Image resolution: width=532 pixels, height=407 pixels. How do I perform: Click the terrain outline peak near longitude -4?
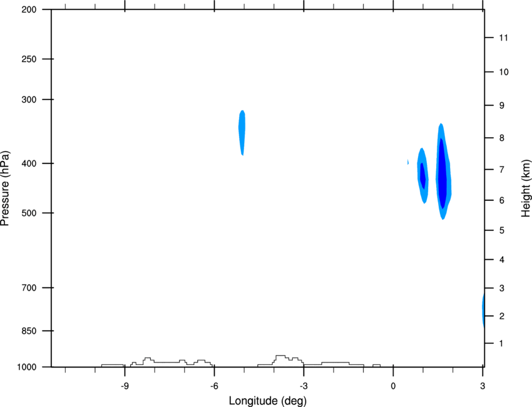tap(280, 356)
